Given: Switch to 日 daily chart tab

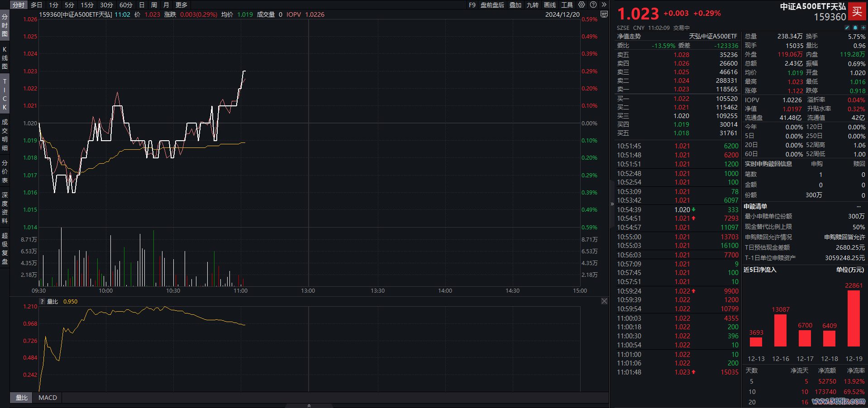Looking at the screenshot, I should coord(142,5).
